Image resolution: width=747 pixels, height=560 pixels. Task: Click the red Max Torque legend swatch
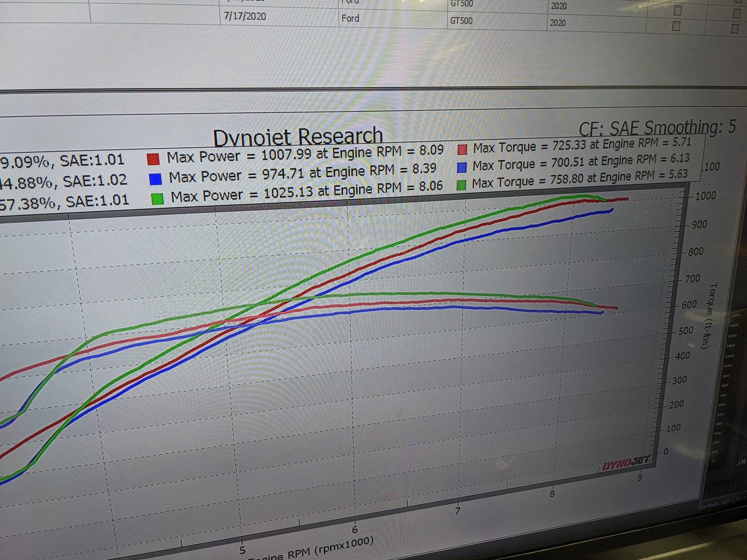coord(462,149)
